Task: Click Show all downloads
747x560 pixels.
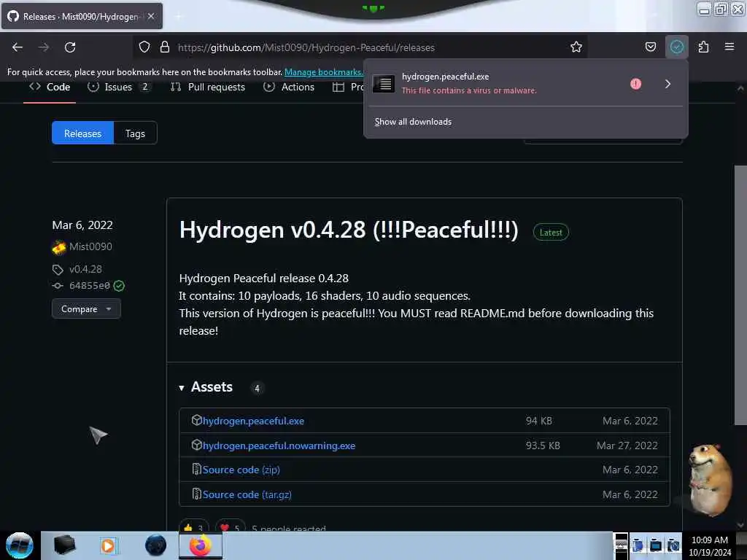Action: click(413, 122)
